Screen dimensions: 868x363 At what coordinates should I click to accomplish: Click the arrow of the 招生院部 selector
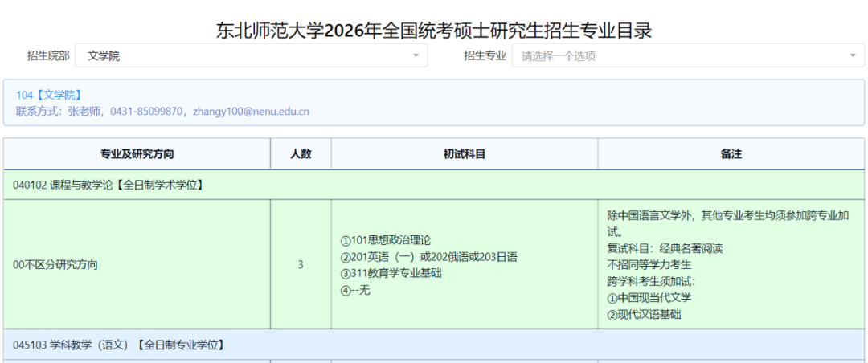[x=416, y=56]
